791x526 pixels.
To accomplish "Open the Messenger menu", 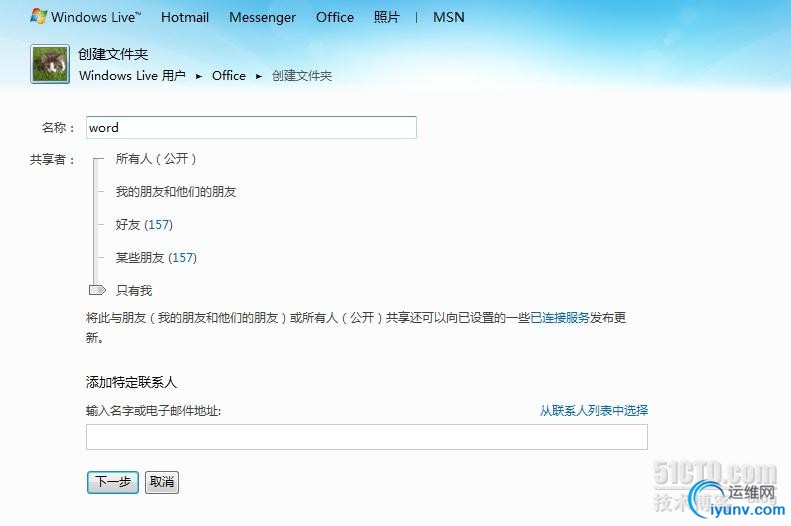I will (262, 17).
